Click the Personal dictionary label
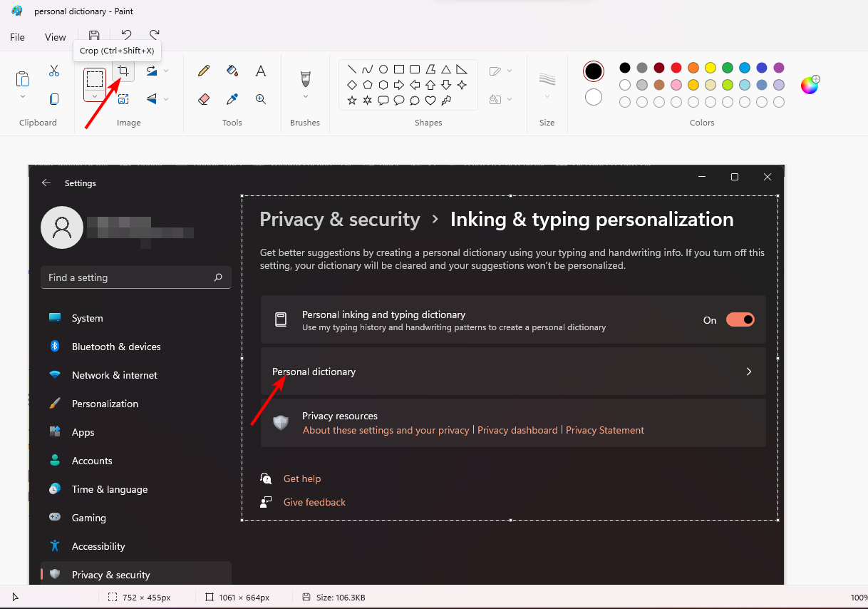868x609 pixels. (x=314, y=372)
